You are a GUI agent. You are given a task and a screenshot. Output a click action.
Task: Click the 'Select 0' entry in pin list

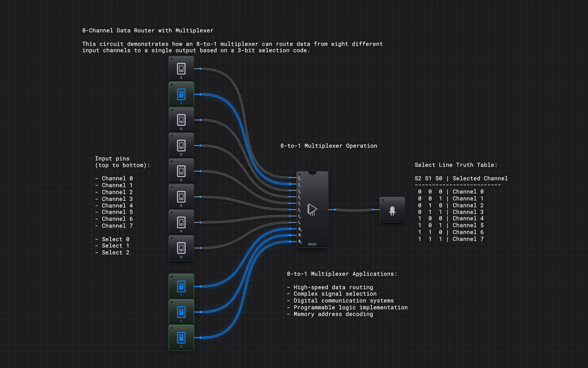tap(112, 239)
